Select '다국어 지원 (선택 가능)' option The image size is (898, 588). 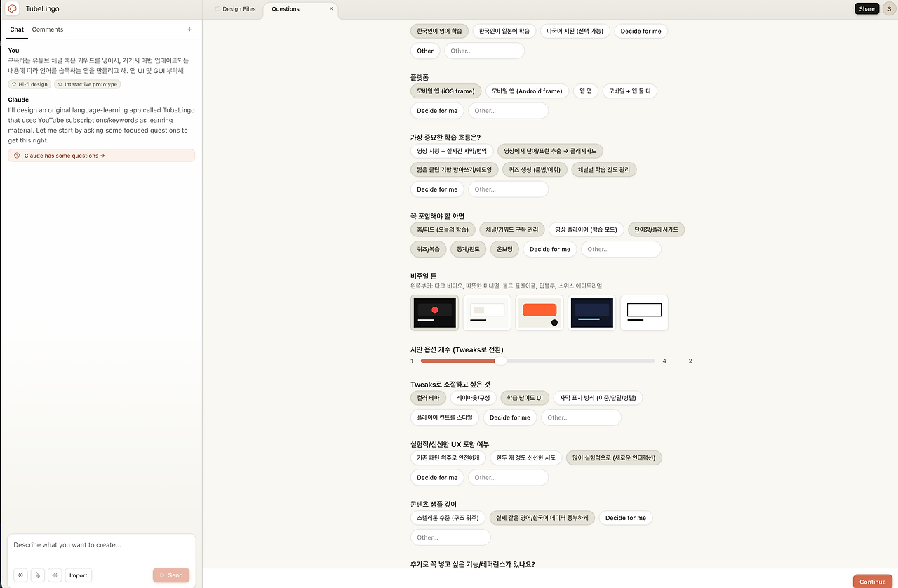tap(575, 31)
